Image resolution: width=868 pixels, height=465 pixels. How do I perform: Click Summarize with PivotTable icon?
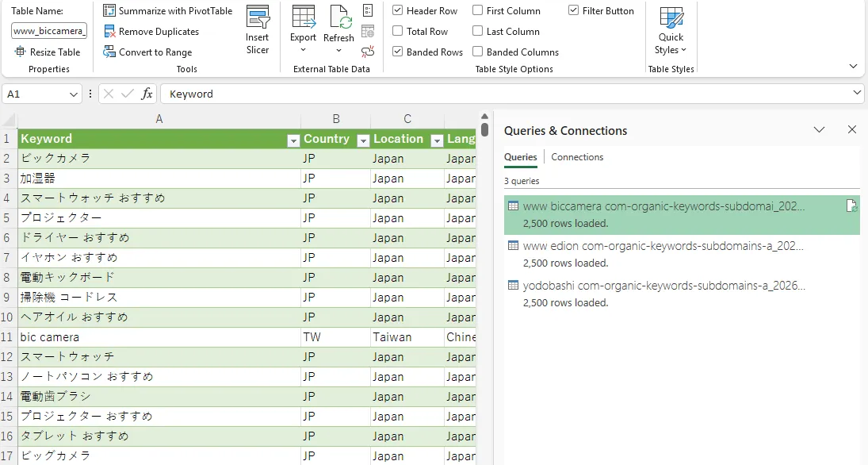pyautogui.click(x=109, y=10)
